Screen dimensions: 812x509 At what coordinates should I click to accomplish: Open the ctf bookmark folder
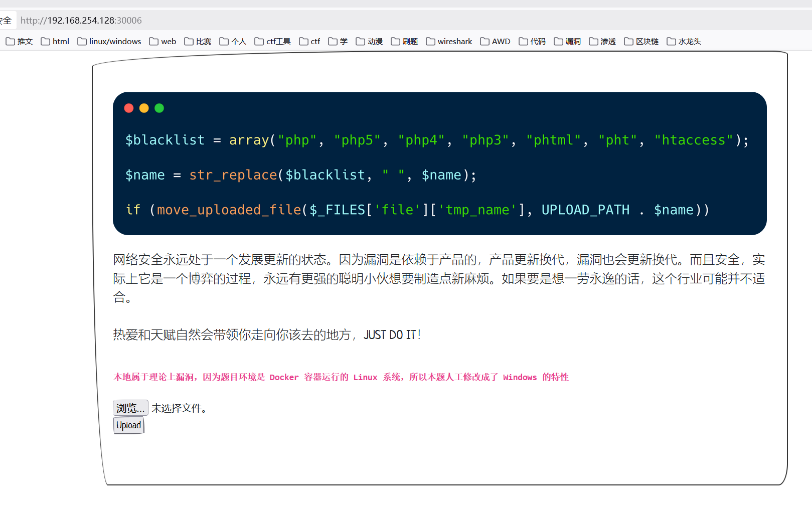[x=310, y=41]
